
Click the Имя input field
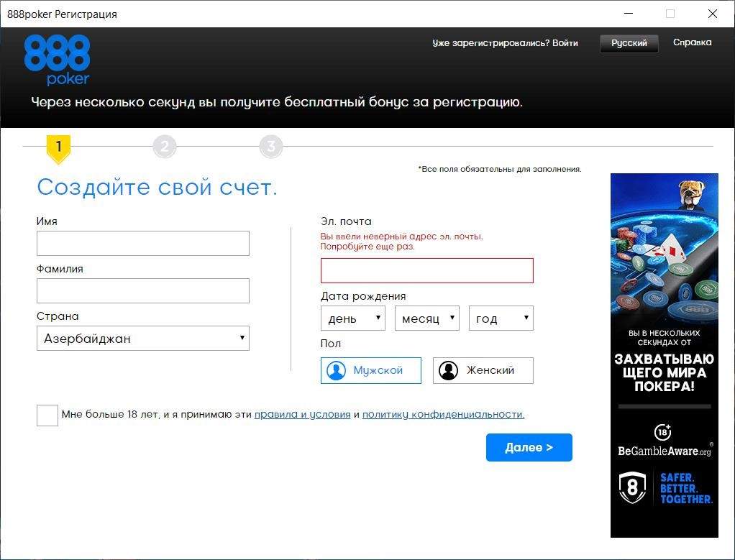click(x=143, y=243)
